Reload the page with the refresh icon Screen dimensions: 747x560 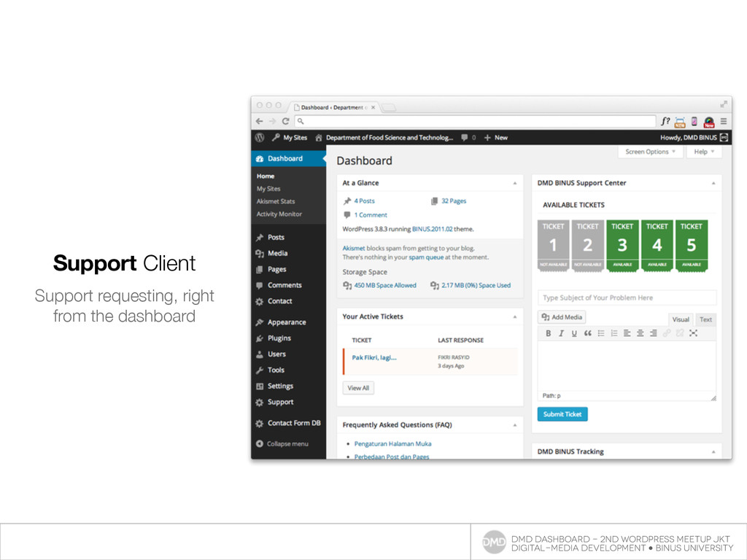click(285, 122)
